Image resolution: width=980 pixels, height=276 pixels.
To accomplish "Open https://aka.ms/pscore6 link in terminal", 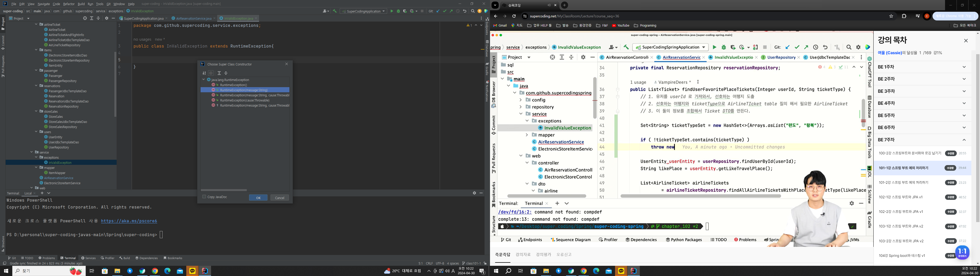I will pos(129,221).
